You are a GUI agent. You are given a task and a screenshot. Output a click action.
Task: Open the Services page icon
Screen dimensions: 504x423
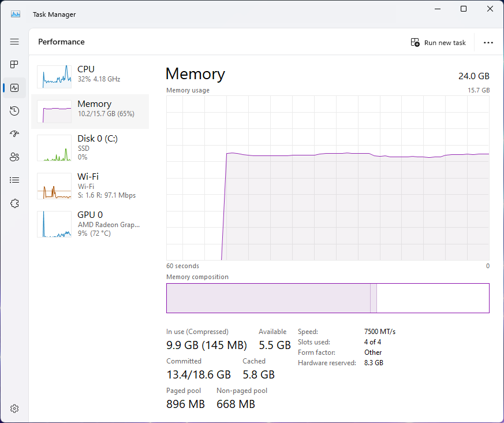pos(14,203)
